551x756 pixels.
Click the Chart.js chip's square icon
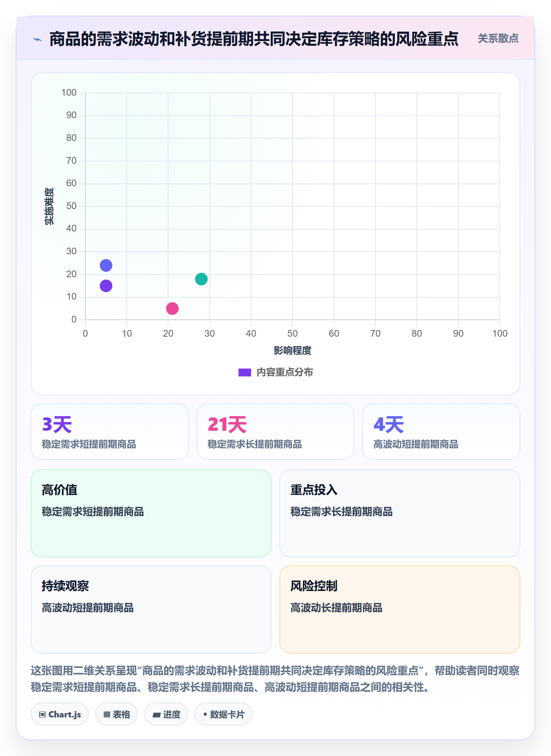[43, 714]
